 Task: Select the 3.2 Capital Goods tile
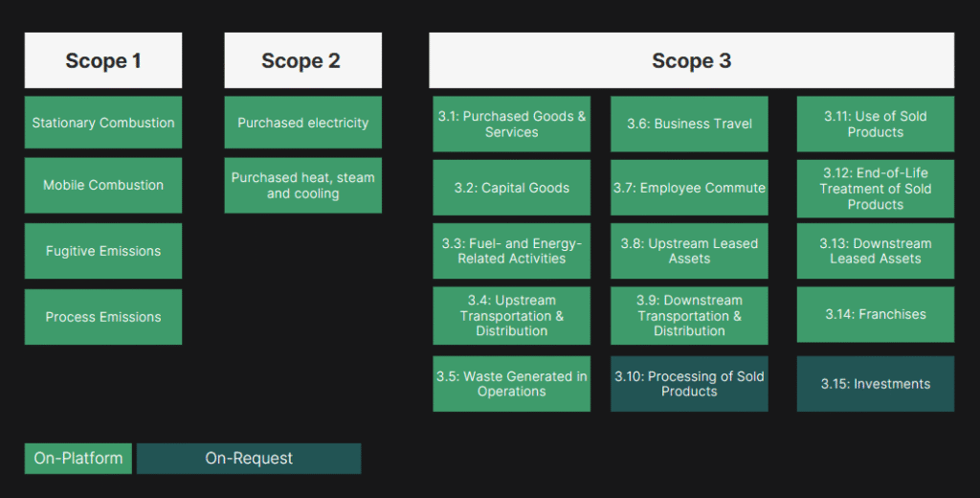coord(511,188)
